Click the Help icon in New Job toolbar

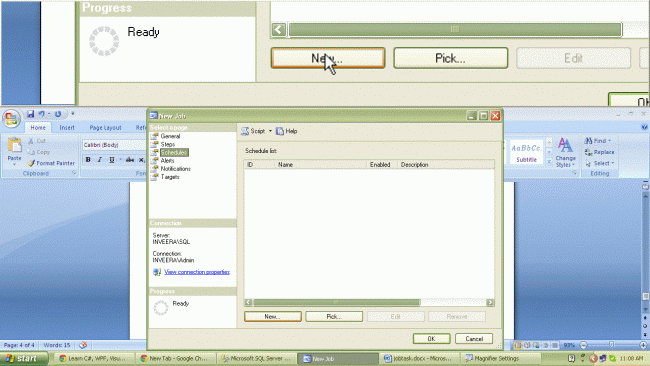coord(280,131)
